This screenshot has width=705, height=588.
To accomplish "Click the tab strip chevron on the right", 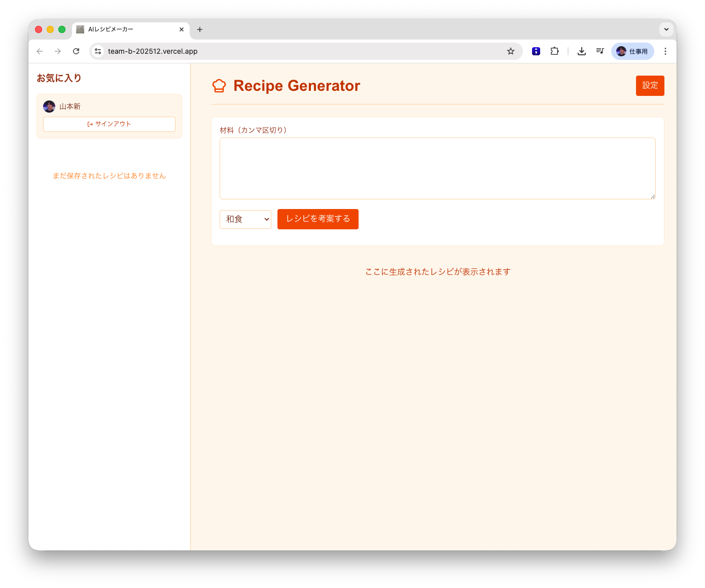I will 666,29.
